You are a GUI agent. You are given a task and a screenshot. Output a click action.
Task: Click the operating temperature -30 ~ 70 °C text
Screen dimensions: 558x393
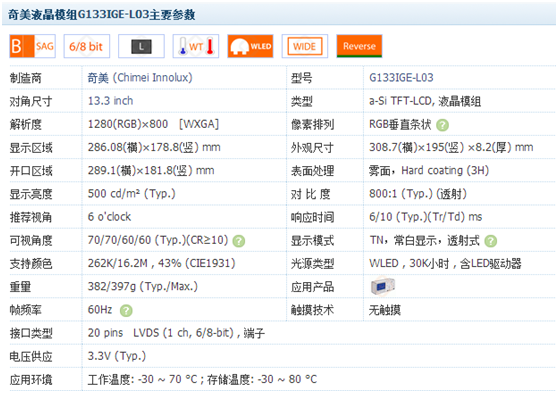[x=142, y=379]
